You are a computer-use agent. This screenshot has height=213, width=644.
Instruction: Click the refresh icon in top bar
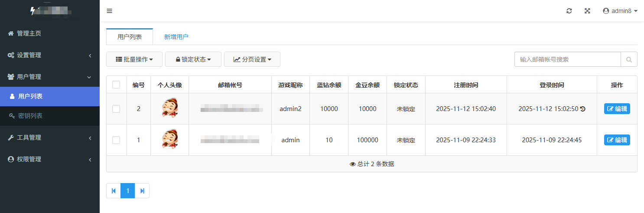[569, 11]
